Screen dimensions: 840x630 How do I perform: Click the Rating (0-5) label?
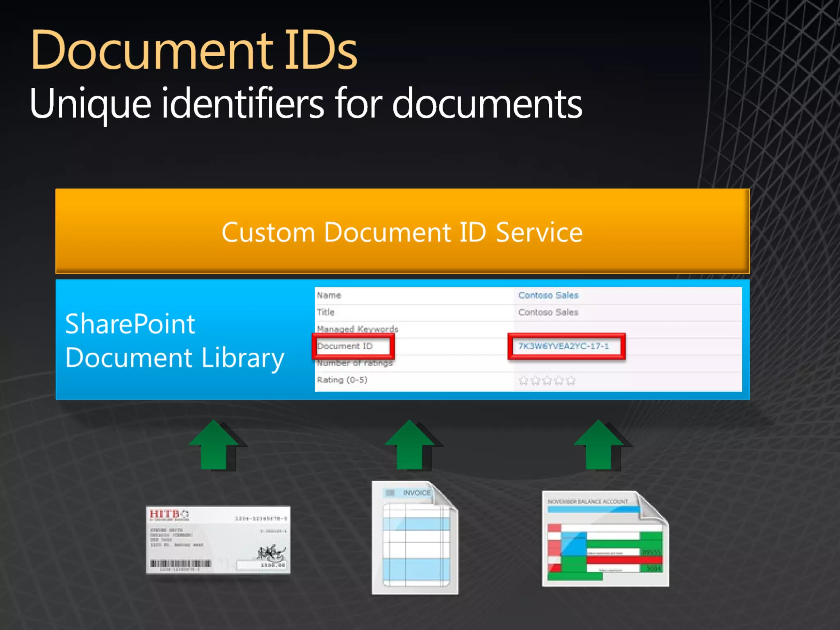(342, 380)
